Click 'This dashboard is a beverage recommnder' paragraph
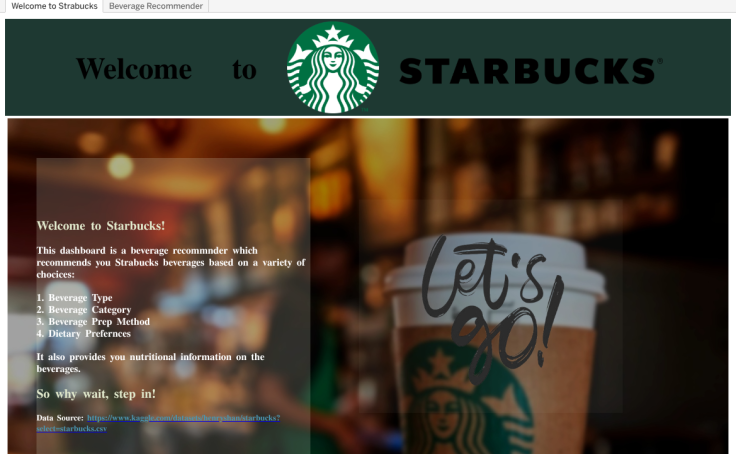This screenshot has width=736, height=454. (171, 262)
